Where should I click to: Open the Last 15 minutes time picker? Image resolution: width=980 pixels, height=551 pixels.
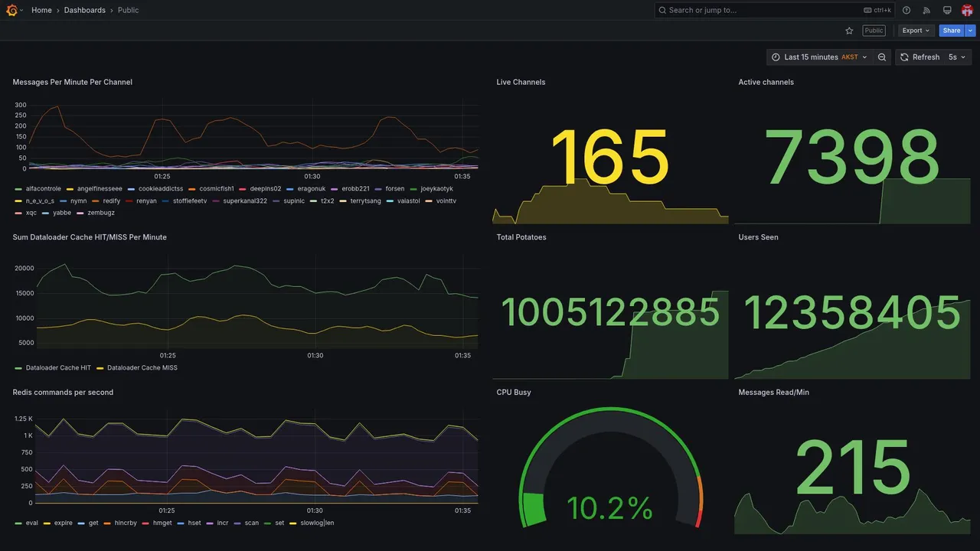click(819, 57)
